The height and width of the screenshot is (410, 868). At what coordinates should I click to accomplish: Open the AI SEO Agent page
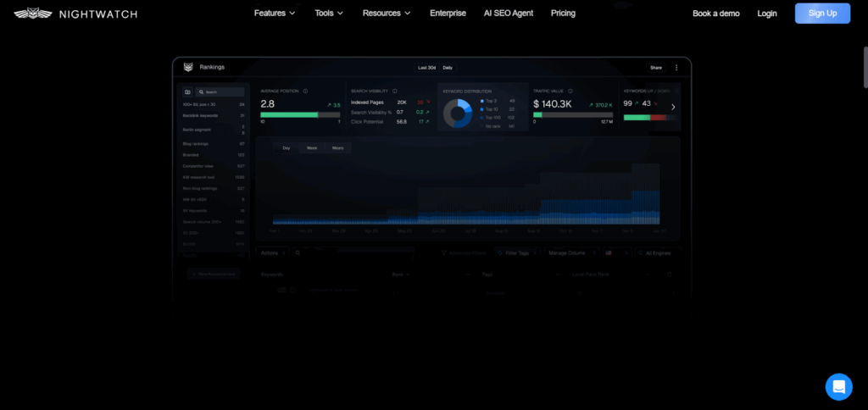click(x=508, y=14)
